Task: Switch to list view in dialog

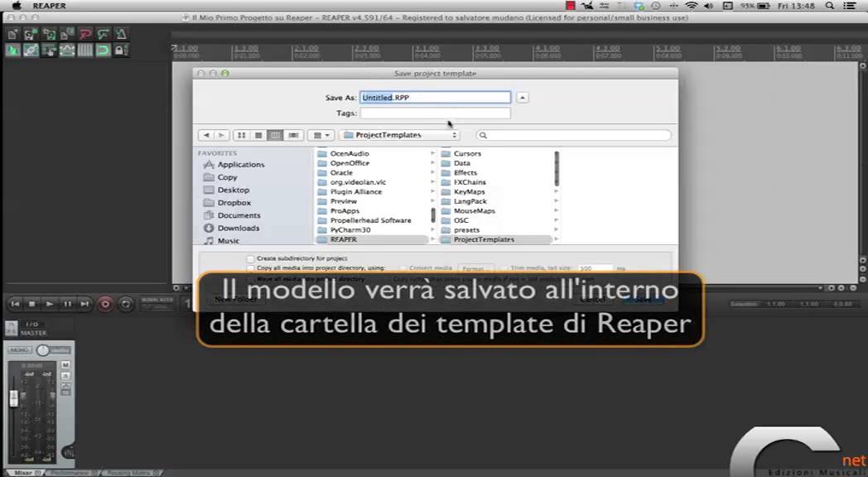Action: (258, 135)
